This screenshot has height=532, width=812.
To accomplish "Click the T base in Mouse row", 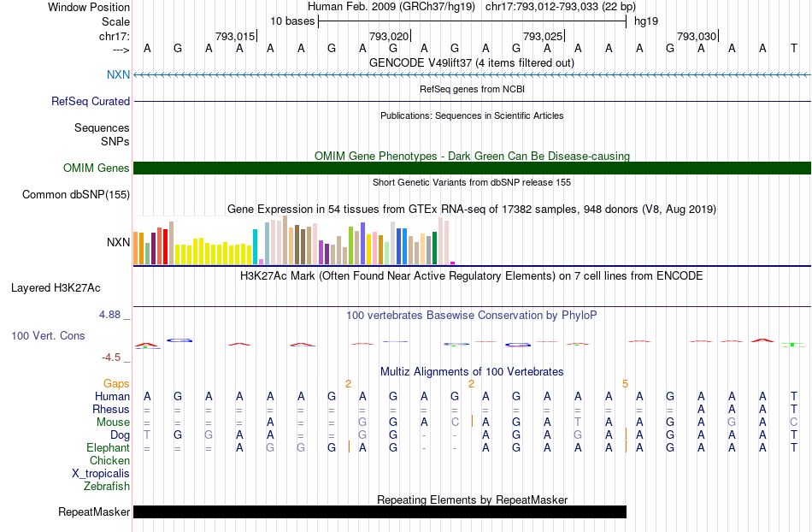I will (x=578, y=423).
